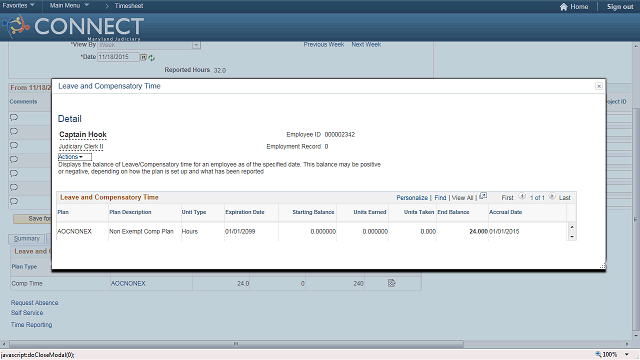Click the browser zoom magnifier icon

pyautogui.click(x=598, y=354)
